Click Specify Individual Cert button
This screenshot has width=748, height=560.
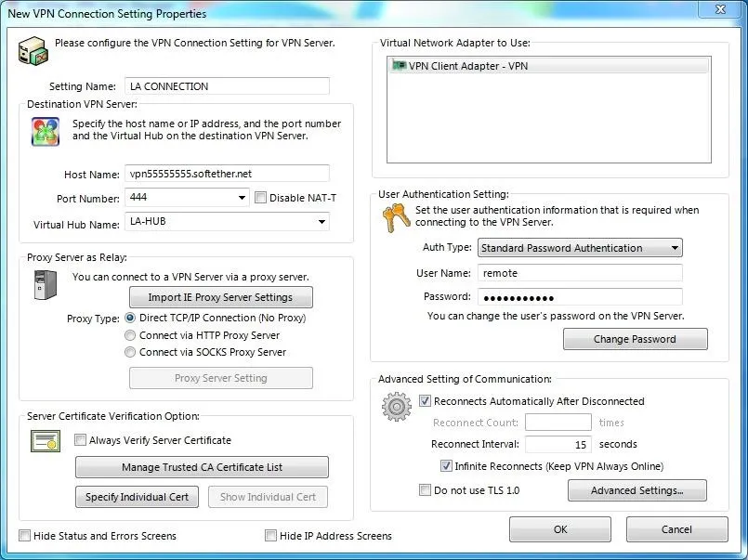pyautogui.click(x=137, y=497)
